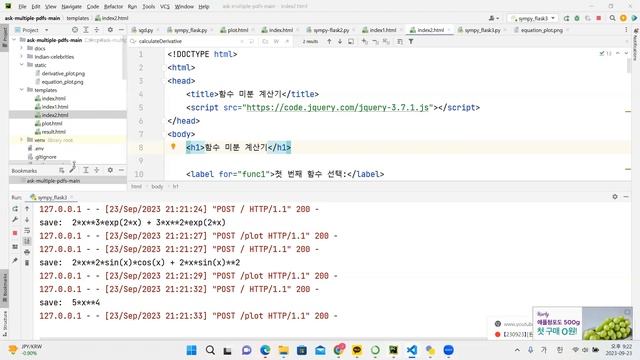The image size is (640, 360).
Task: Clear console using the trash icon
Action: (27, 262)
